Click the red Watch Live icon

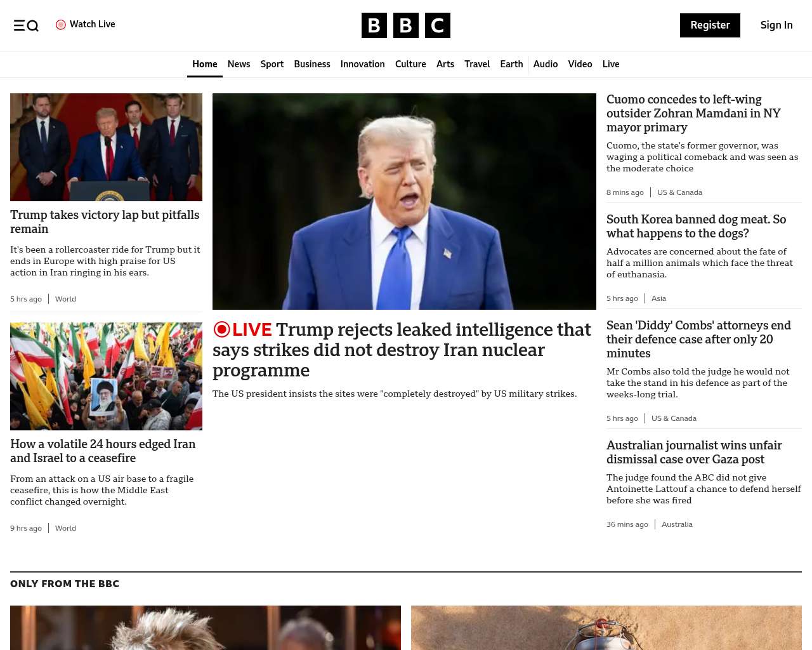[x=61, y=25]
